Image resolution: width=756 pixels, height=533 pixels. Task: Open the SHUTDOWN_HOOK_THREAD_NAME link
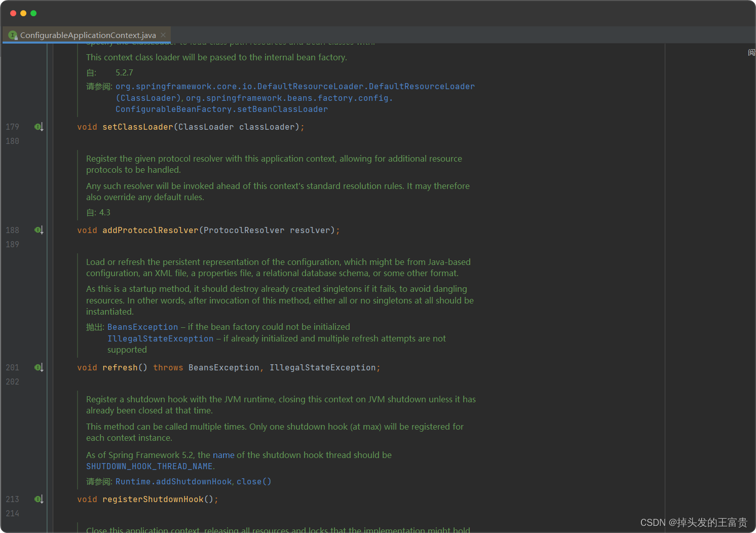[x=149, y=466]
